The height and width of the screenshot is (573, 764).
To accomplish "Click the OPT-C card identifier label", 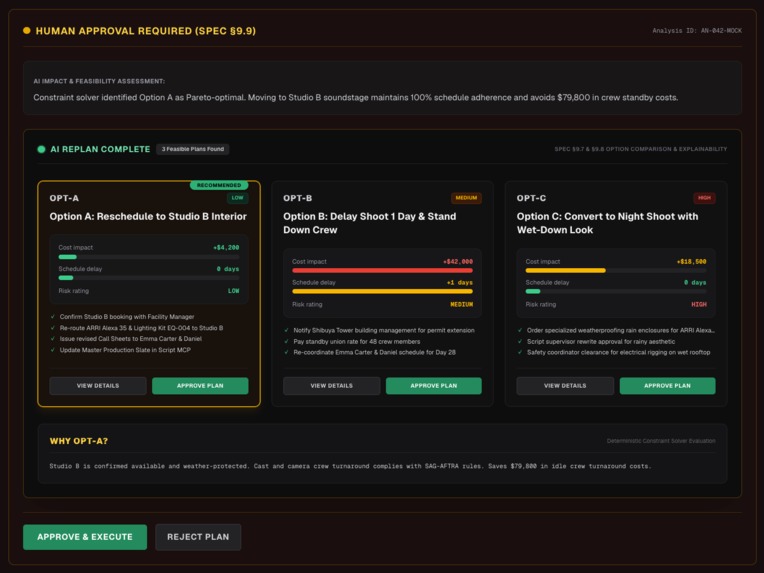I will 532,198.
